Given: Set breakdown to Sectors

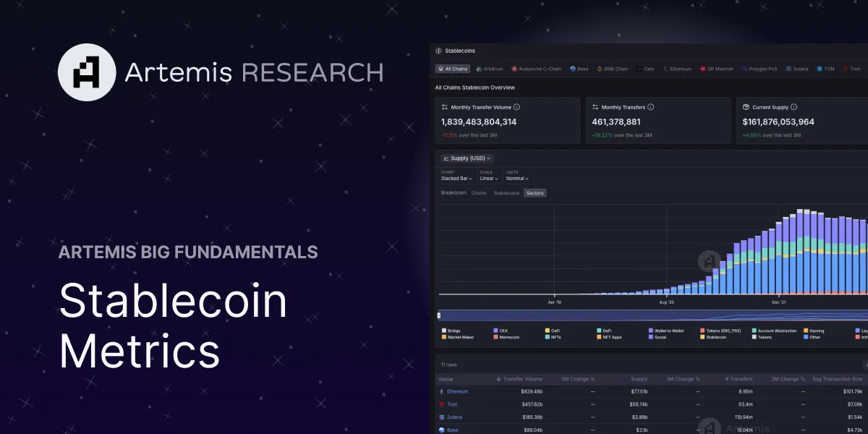Looking at the screenshot, I should point(535,193).
